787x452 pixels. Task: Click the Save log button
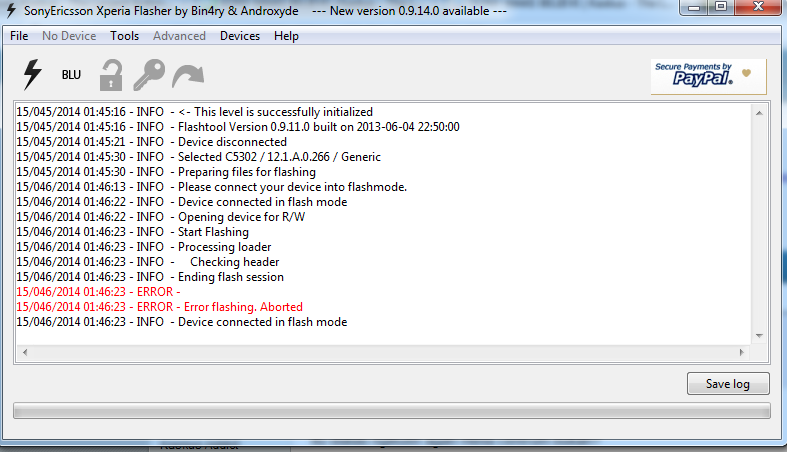pos(728,384)
